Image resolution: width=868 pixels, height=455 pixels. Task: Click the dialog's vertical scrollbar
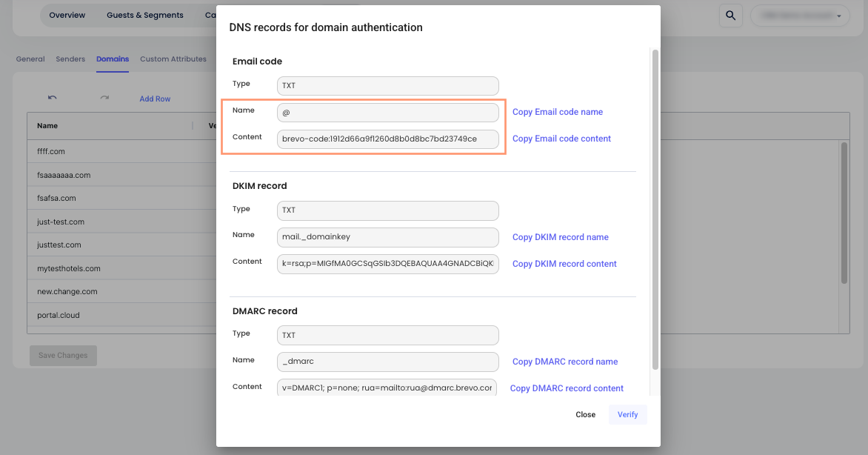(x=655, y=209)
